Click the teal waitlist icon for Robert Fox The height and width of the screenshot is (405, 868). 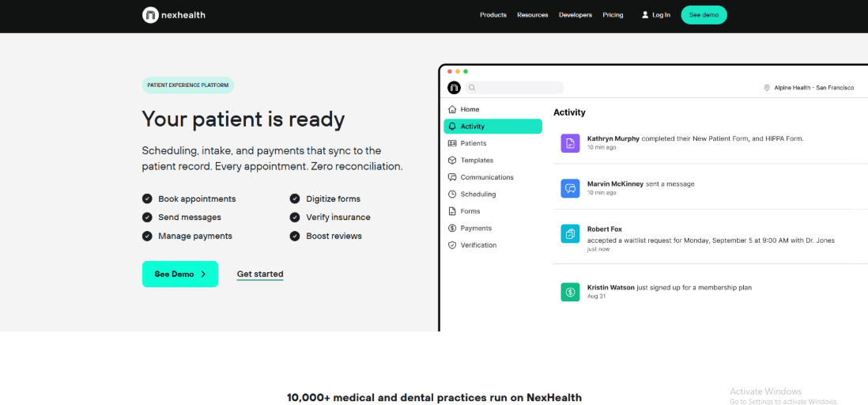pos(570,234)
